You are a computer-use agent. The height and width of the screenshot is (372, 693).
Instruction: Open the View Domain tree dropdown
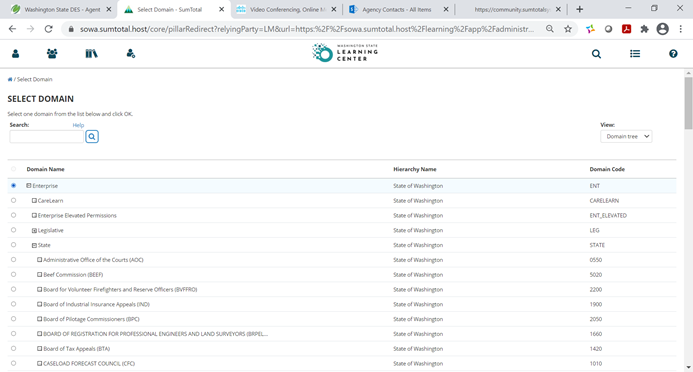point(626,137)
